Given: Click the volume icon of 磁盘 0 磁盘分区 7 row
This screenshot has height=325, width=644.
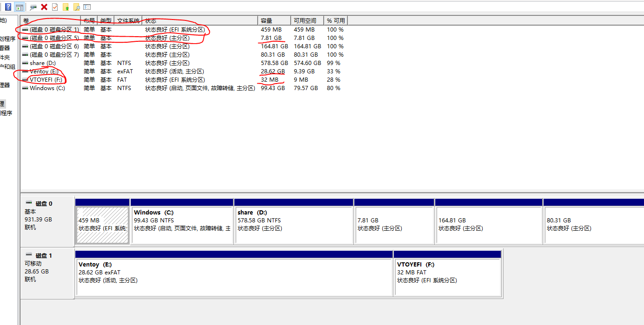Looking at the screenshot, I should 25,55.
